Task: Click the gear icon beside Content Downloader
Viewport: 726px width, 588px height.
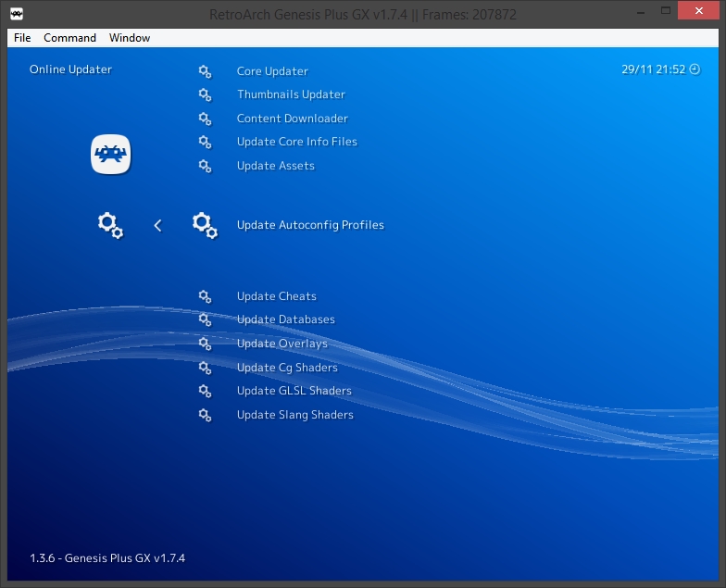Action: point(206,119)
